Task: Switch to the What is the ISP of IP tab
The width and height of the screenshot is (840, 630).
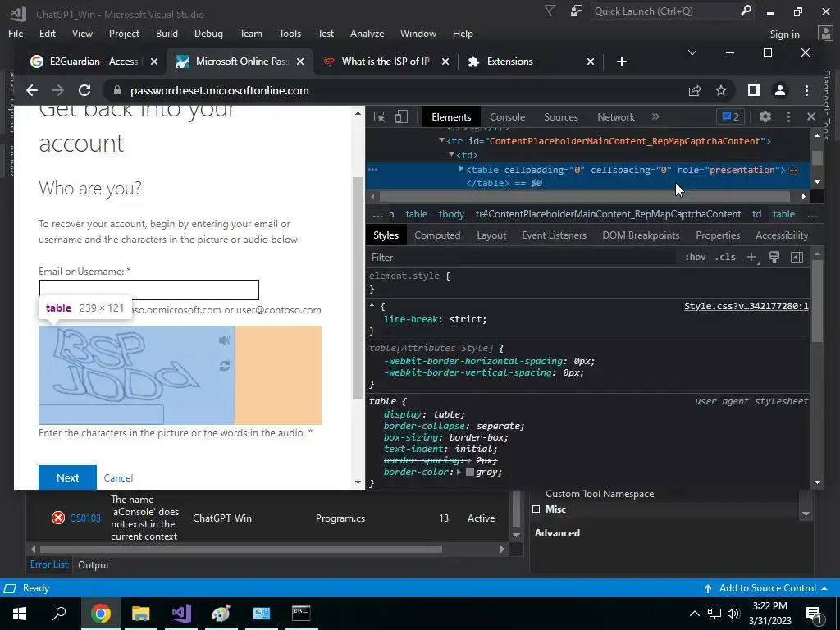Action: click(386, 62)
